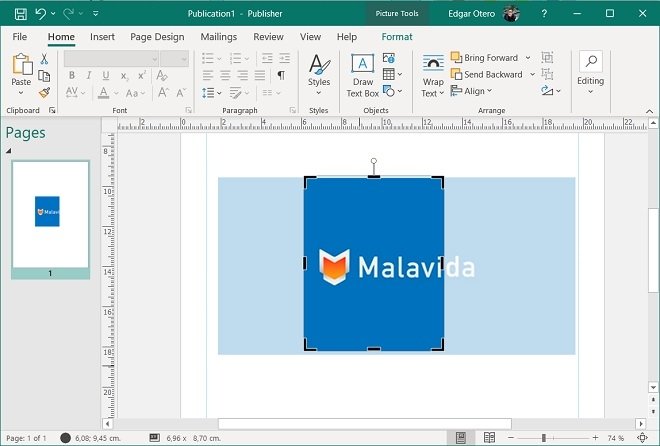
Task: Collapse the ribbon with chevron
Action: (x=649, y=111)
